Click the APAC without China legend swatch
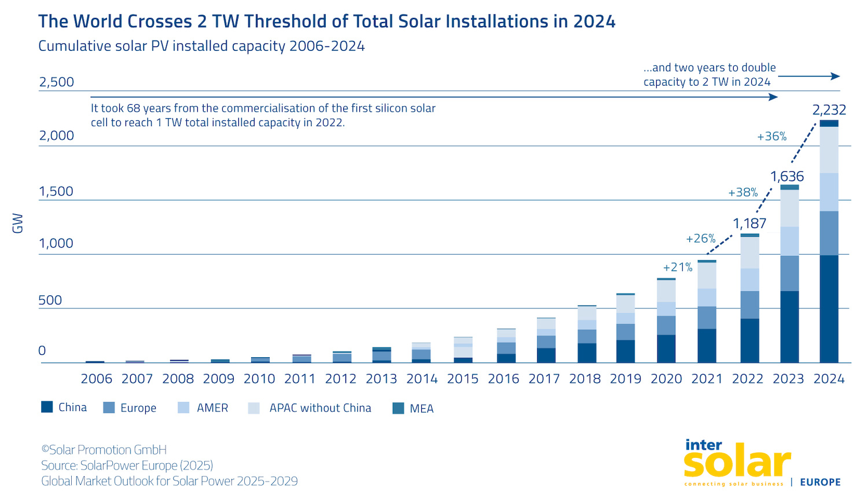The height and width of the screenshot is (499, 868). [253, 408]
